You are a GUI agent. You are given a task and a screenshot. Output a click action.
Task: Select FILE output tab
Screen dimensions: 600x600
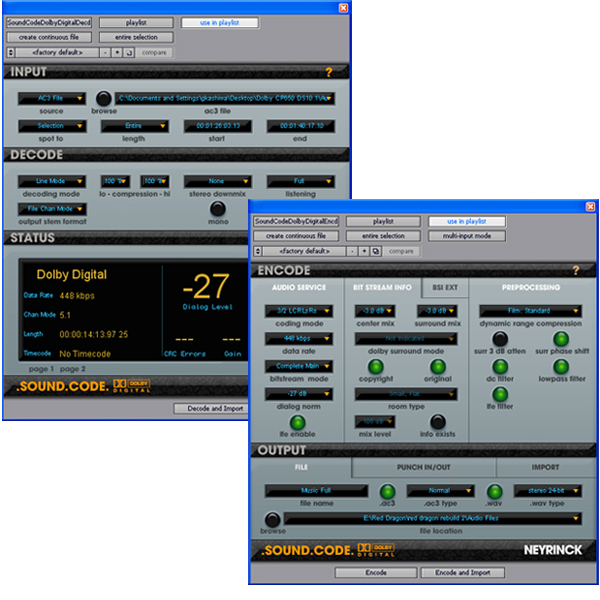tap(301, 467)
